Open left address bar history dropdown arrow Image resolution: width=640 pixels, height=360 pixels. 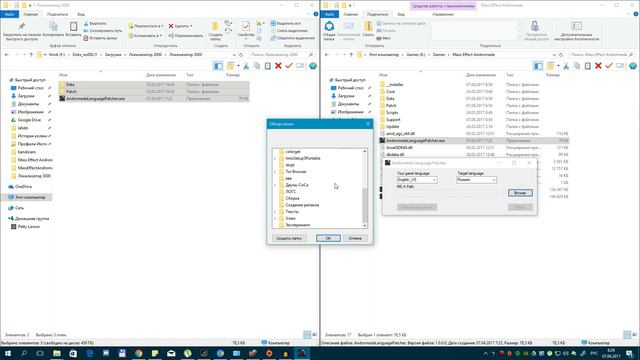pyautogui.click(x=234, y=55)
